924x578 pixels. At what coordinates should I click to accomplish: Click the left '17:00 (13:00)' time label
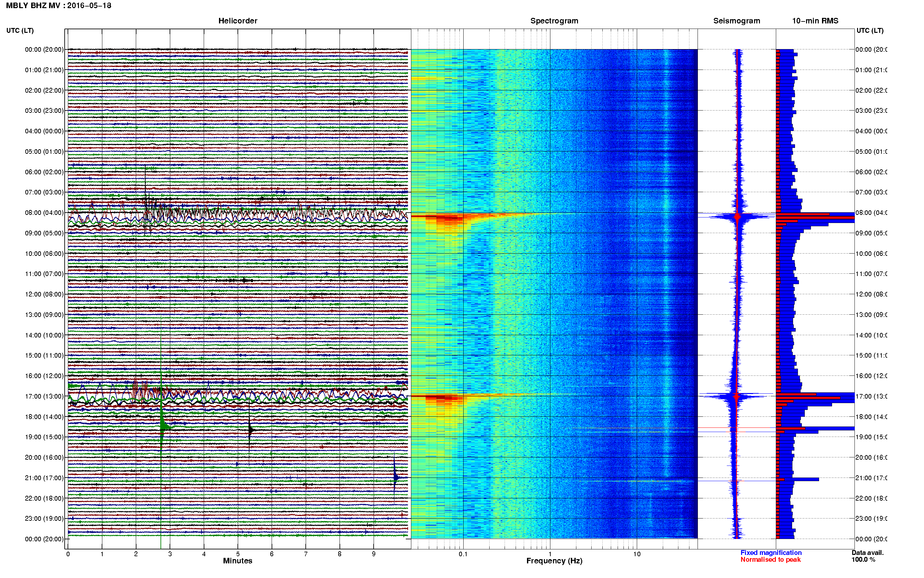coord(44,396)
